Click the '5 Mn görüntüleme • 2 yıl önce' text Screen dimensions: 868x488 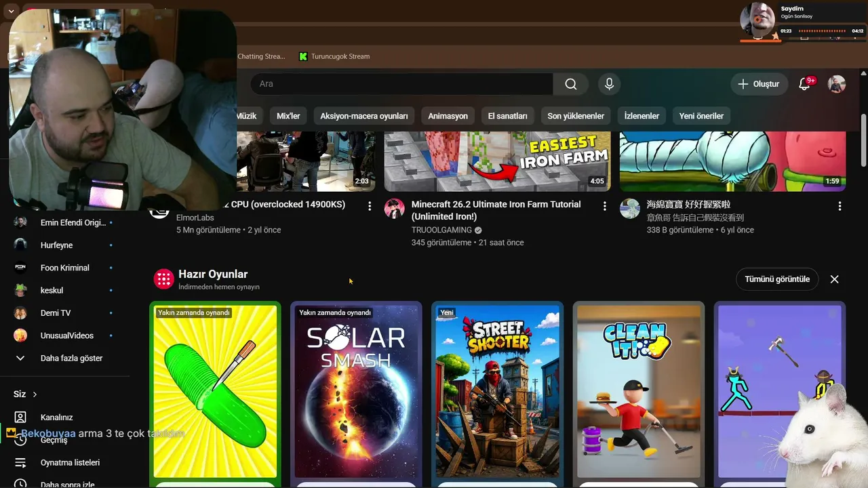tap(229, 230)
